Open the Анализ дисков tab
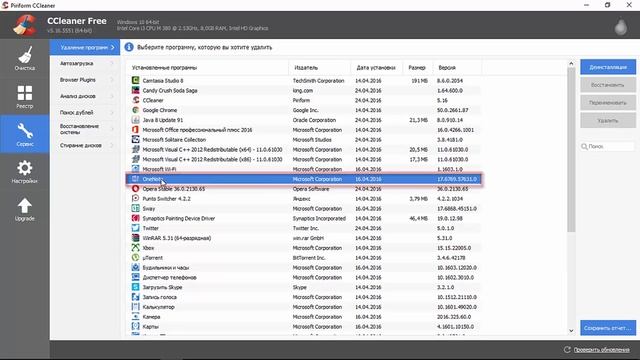This screenshot has width=640, height=360. 85,96
